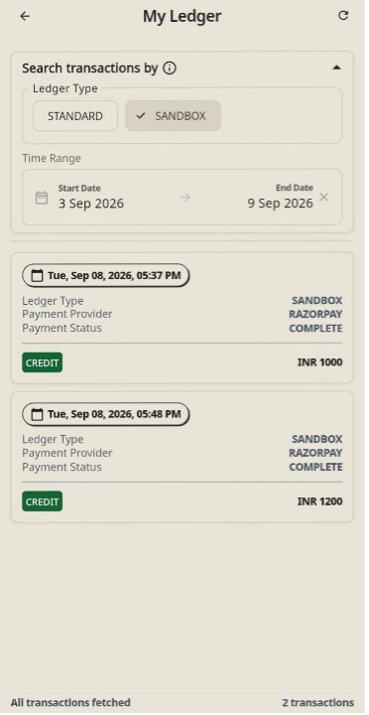The height and width of the screenshot is (715, 369).
Task: Open the End Date 9 Sep 2026 picker
Action: point(281,197)
